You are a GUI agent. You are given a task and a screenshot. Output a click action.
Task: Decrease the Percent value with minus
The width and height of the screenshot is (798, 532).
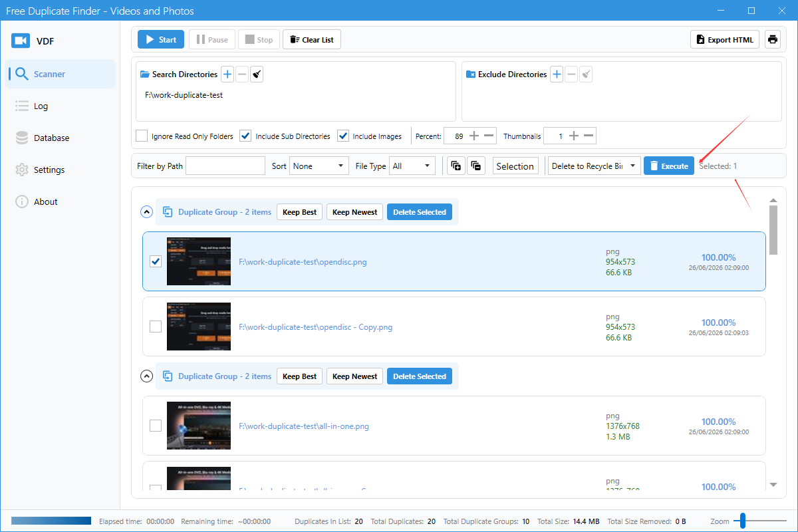click(x=489, y=136)
